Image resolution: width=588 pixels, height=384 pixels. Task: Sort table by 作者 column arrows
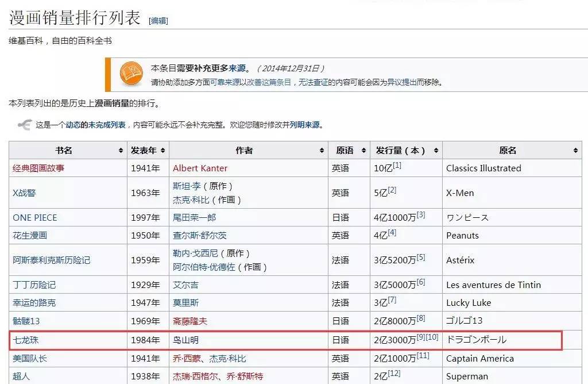(322, 151)
